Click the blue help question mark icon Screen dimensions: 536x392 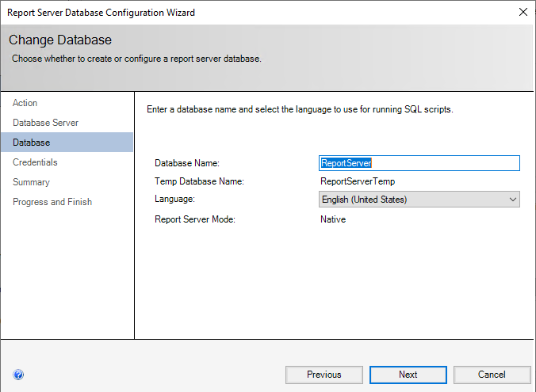point(18,375)
